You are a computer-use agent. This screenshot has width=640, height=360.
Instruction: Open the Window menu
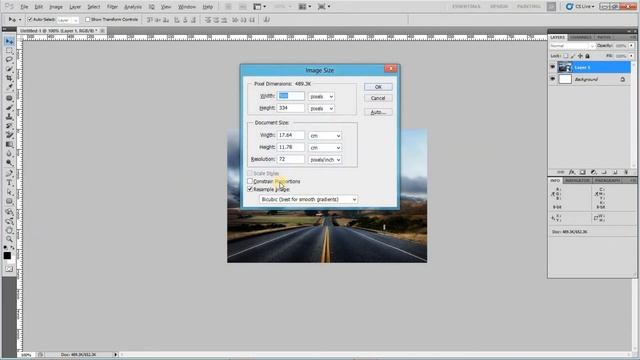[187, 7]
